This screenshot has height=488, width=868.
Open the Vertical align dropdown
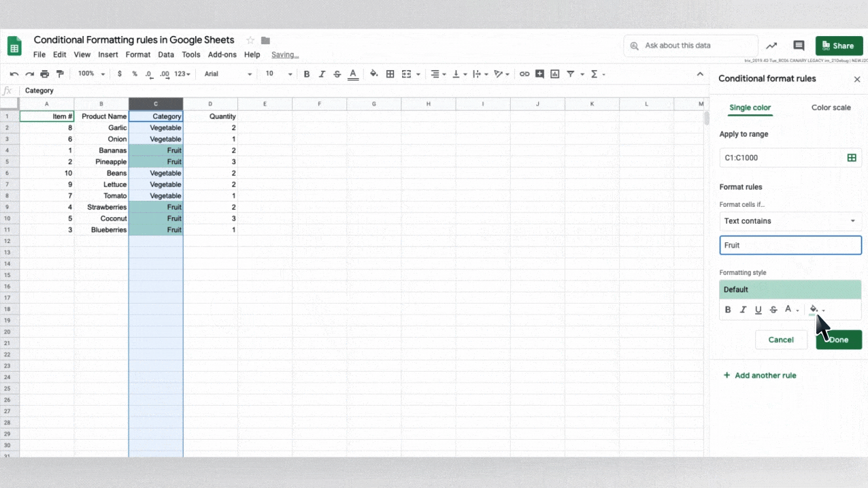click(x=458, y=74)
